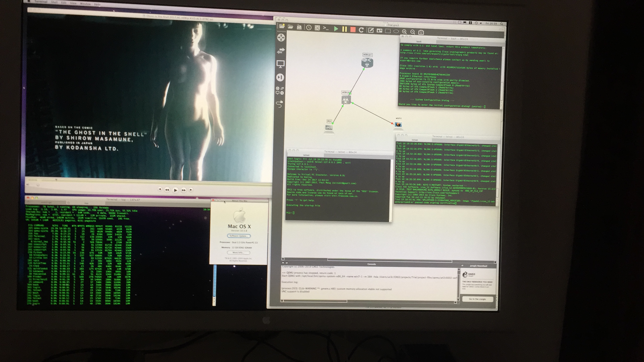Skip to end button in movie player

coord(191,190)
